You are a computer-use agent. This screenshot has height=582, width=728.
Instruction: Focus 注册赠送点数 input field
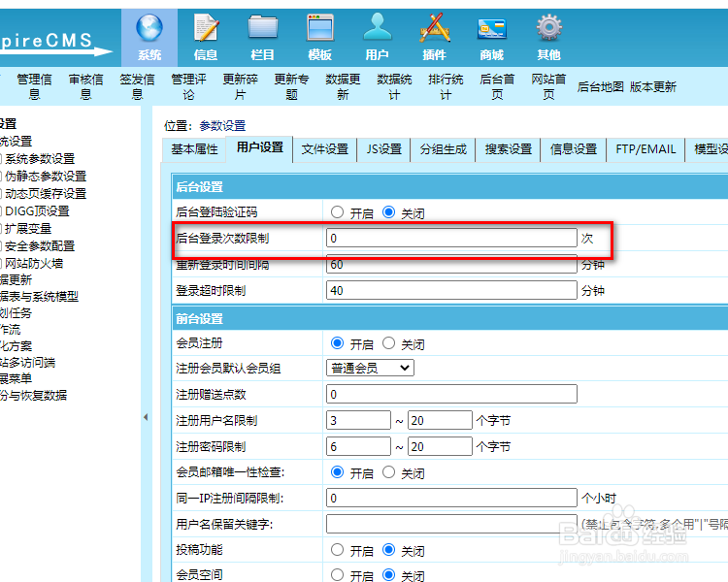451,394
